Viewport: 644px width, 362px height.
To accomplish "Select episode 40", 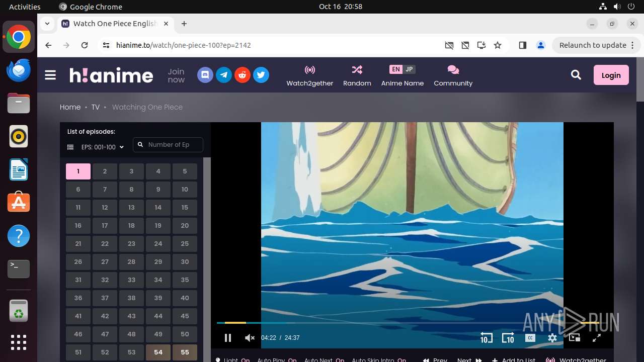I will (185, 298).
